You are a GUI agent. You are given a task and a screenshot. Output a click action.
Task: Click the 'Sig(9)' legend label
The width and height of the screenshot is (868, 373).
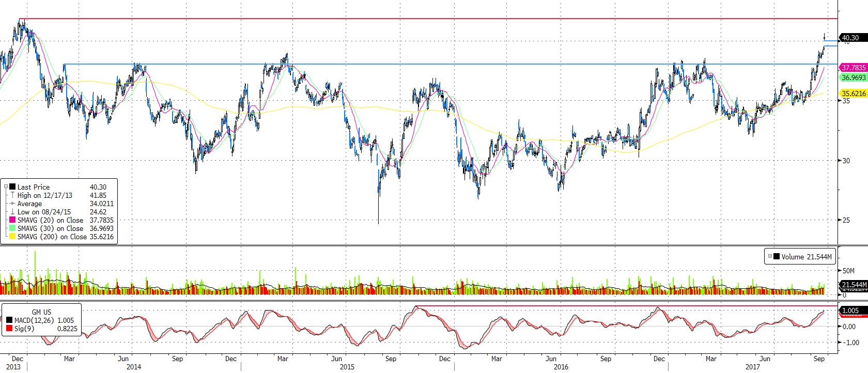pos(24,329)
